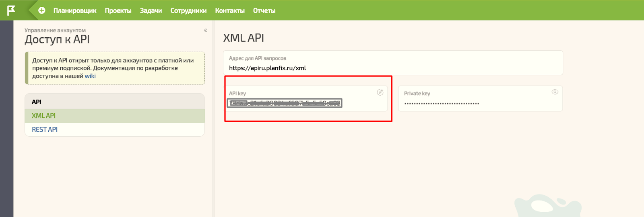Click the Доступ к API heading

[57, 39]
